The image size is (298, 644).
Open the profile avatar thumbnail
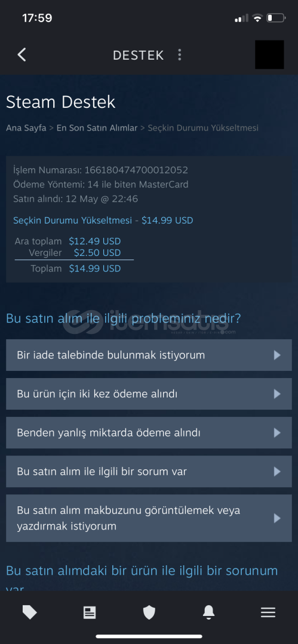point(269,55)
